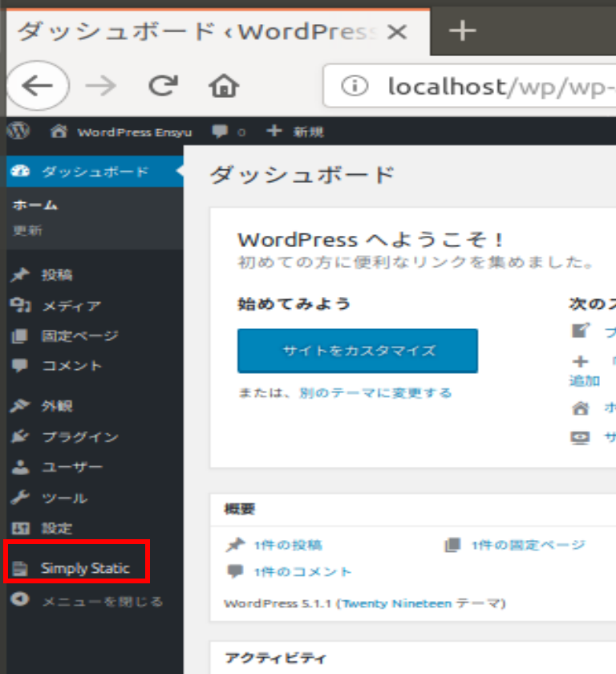
Task: Click the edit pencil icon in next steps
Action: (581, 331)
